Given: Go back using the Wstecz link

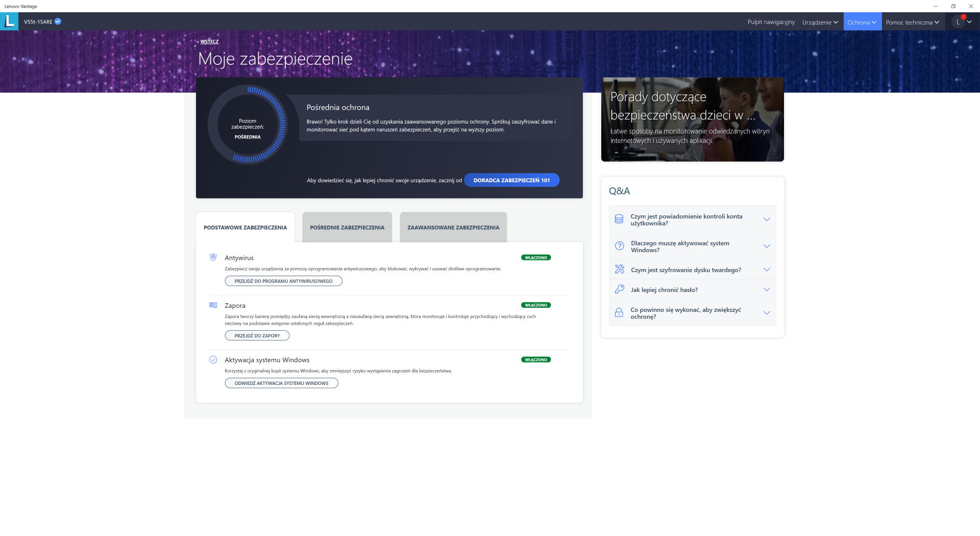Looking at the screenshot, I should point(209,42).
